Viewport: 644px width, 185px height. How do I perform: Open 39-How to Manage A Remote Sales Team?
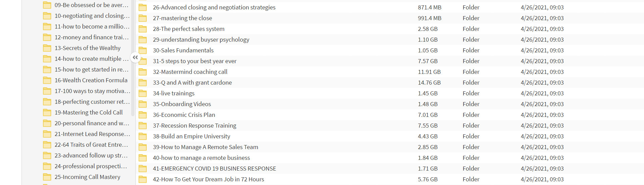pos(206,147)
